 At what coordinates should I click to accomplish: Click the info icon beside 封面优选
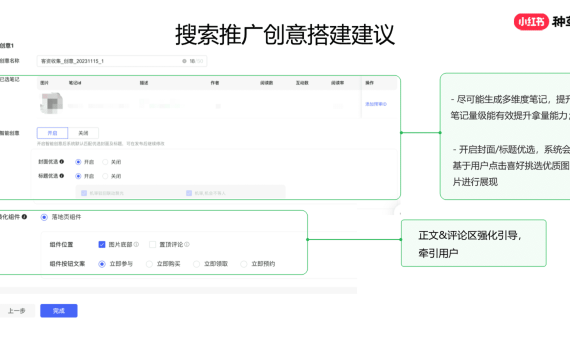[62, 161]
